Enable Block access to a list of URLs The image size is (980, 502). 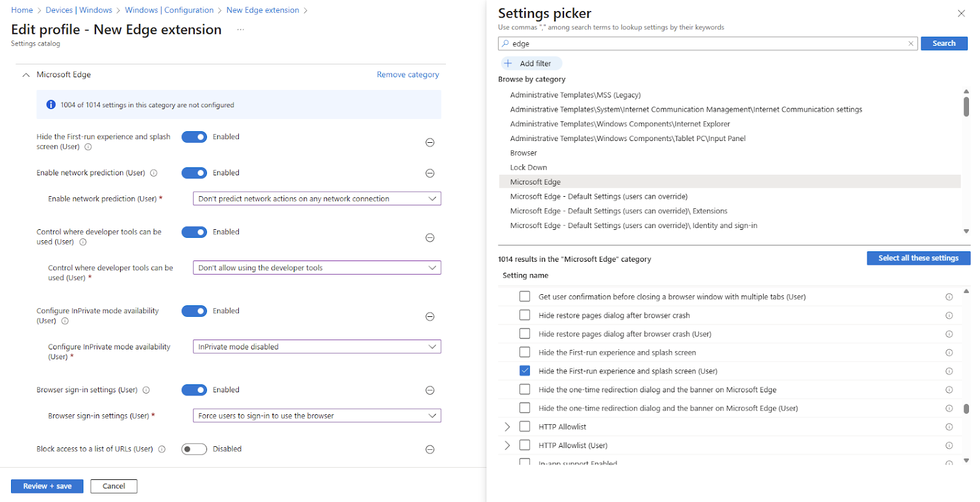[194, 449]
